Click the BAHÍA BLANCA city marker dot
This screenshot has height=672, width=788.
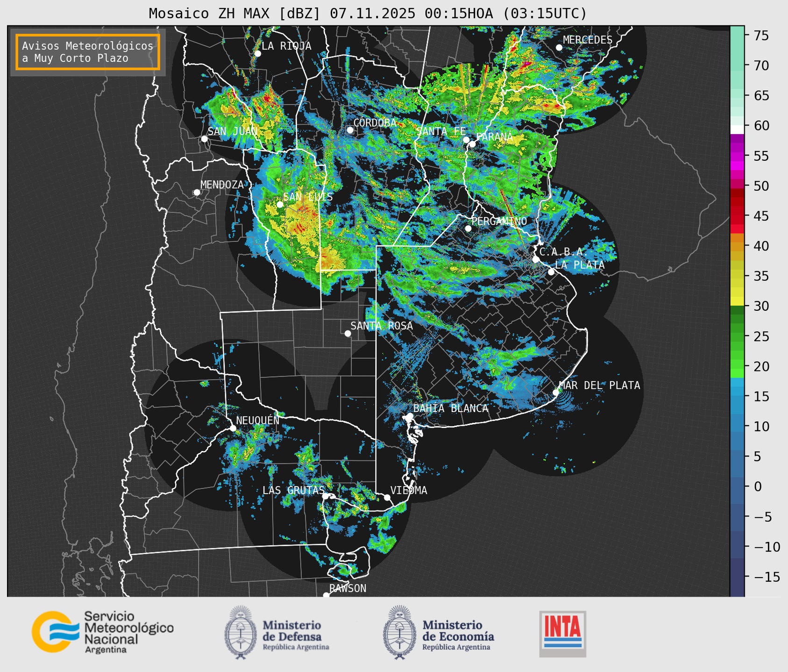click(410, 416)
